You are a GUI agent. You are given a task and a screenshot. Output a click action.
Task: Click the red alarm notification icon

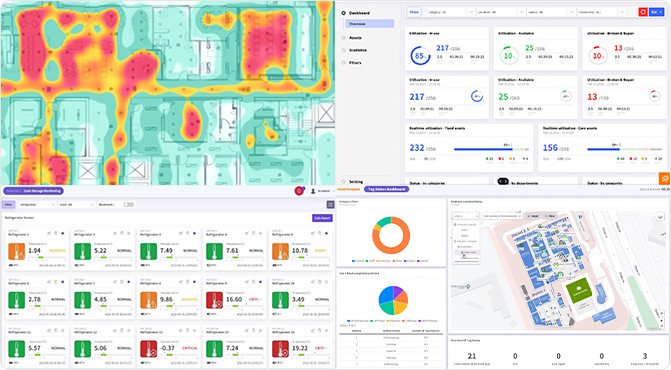[x=299, y=191]
